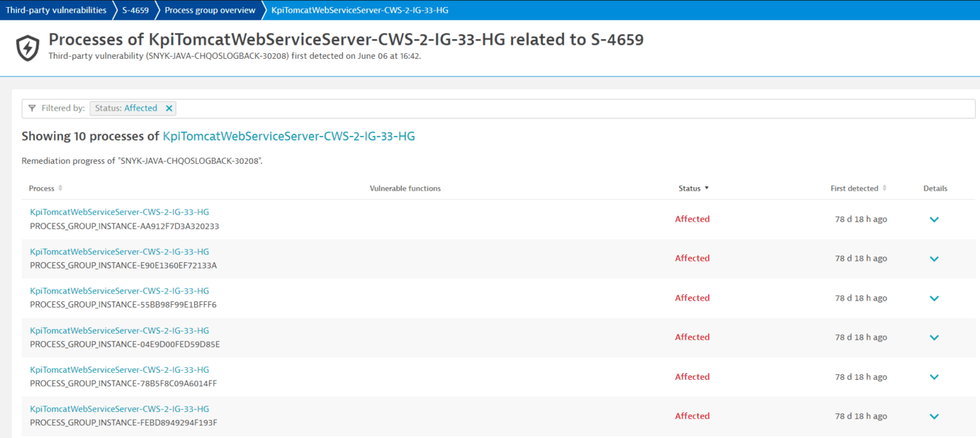The width and height of the screenshot is (980, 438).
Task: Click the vulnerability shield icon in the header
Action: pyautogui.click(x=27, y=48)
